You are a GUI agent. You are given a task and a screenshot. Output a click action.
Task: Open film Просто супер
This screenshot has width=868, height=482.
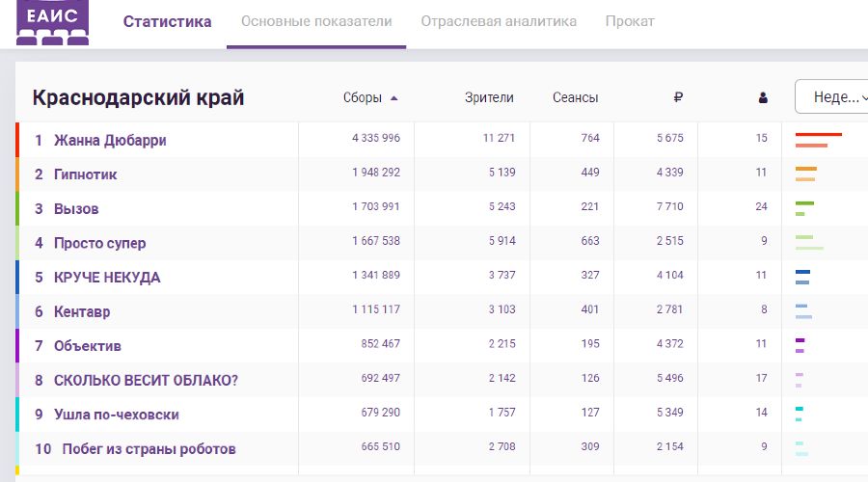coord(100,243)
